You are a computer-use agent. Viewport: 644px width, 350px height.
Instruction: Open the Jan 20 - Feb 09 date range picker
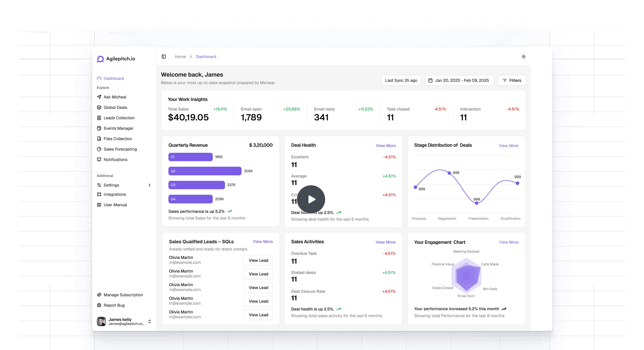tap(459, 80)
